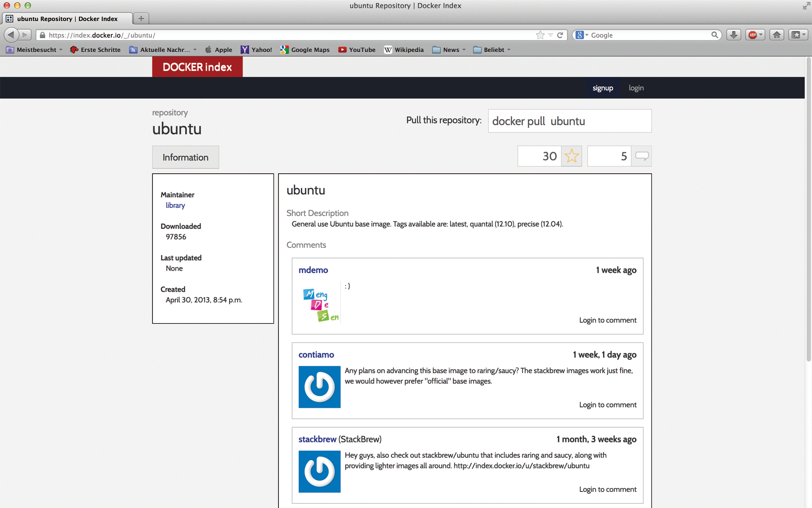Image resolution: width=812 pixels, height=508 pixels.
Task: Open stackbrew's avatar image
Action: pyautogui.click(x=320, y=472)
